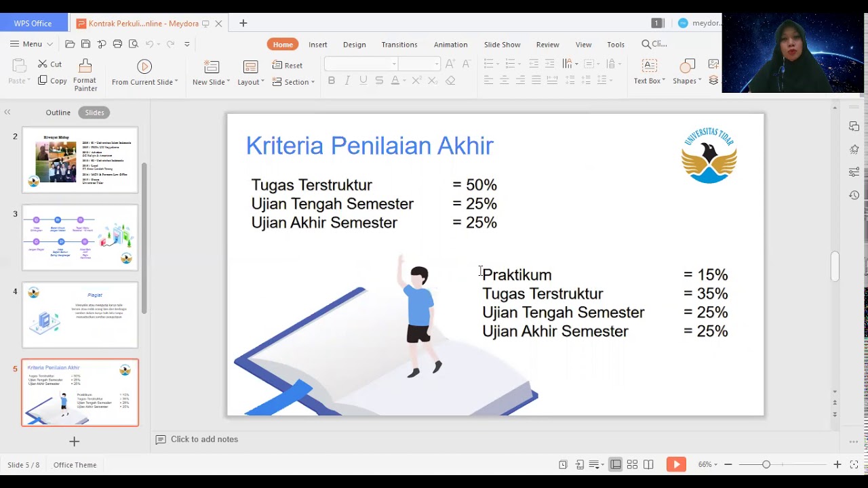
Task: Switch to the Review tab
Action: tap(548, 45)
